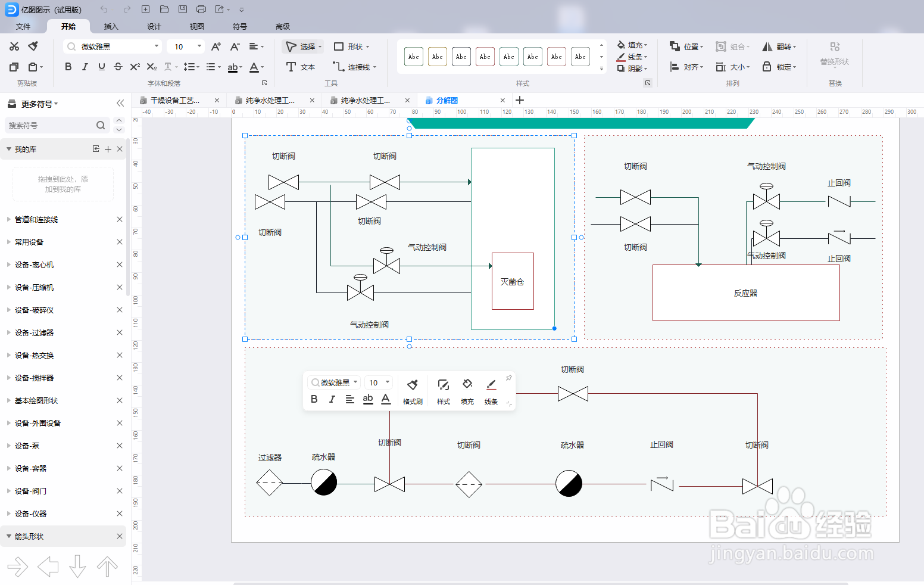Click 锁定 lock button

click(779, 67)
